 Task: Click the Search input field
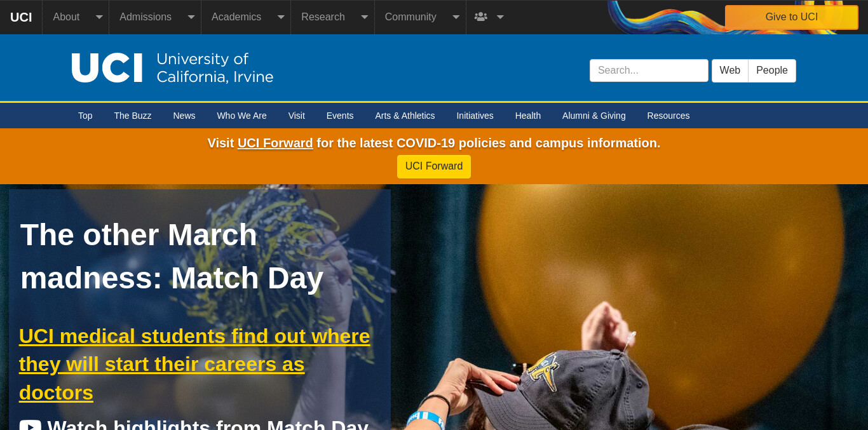pyautogui.click(x=649, y=71)
